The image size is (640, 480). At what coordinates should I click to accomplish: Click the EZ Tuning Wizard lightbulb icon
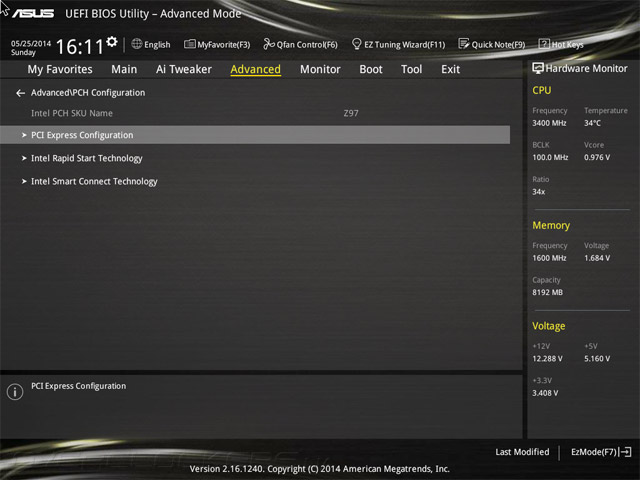(356, 44)
